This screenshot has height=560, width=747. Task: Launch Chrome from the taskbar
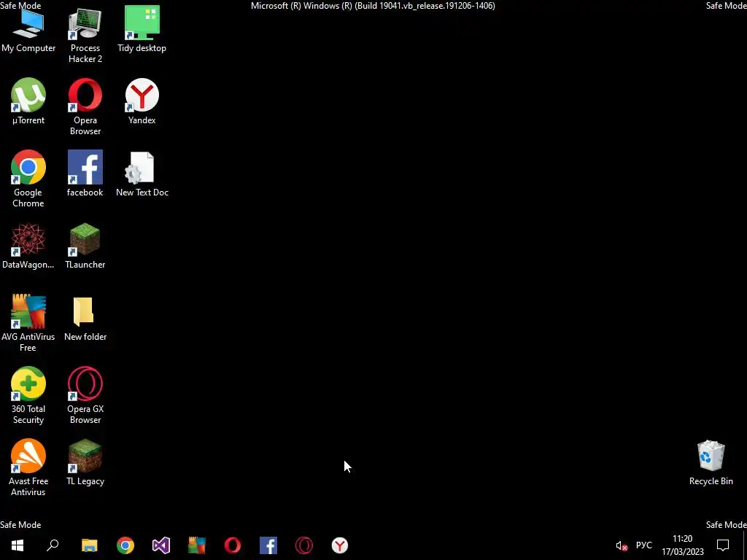125,545
